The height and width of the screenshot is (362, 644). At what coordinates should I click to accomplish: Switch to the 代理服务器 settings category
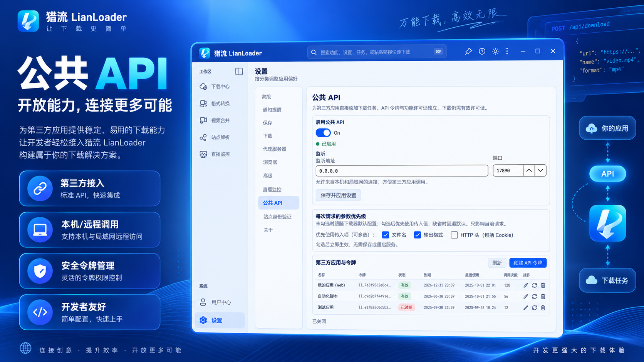[x=274, y=149]
